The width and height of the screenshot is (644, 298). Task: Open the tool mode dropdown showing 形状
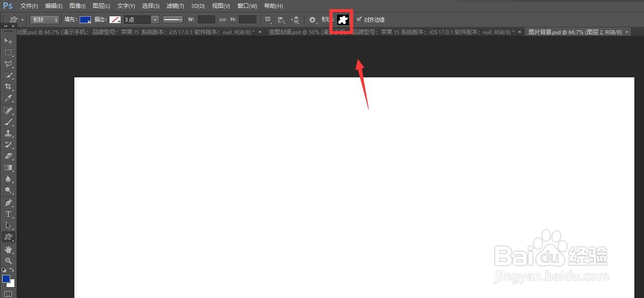coord(45,20)
